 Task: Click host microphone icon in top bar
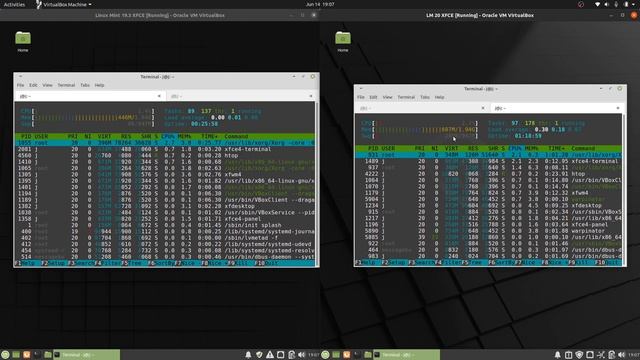point(616,4)
